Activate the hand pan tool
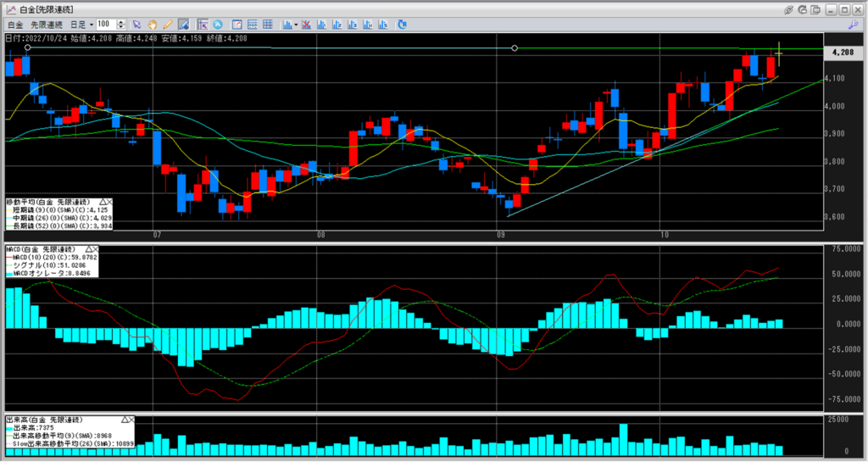The image size is (868, 462). [152, 25]
